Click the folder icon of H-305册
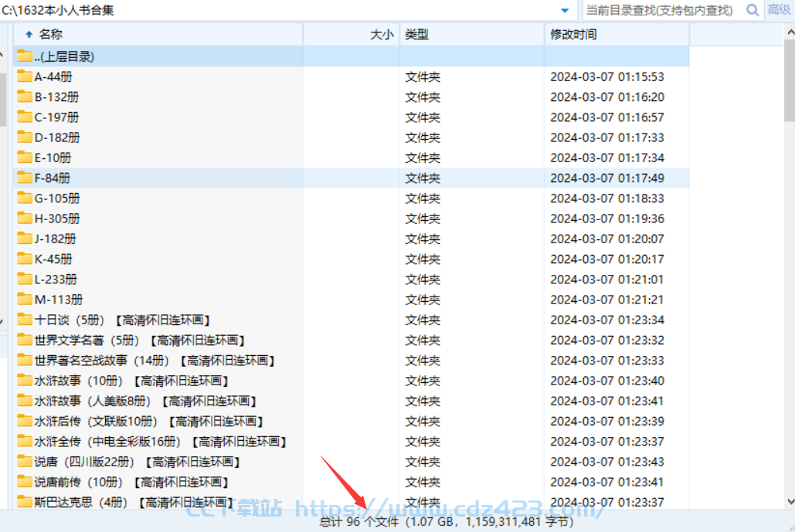This screenshot has height=532, width=795. (x=25, y=219)
